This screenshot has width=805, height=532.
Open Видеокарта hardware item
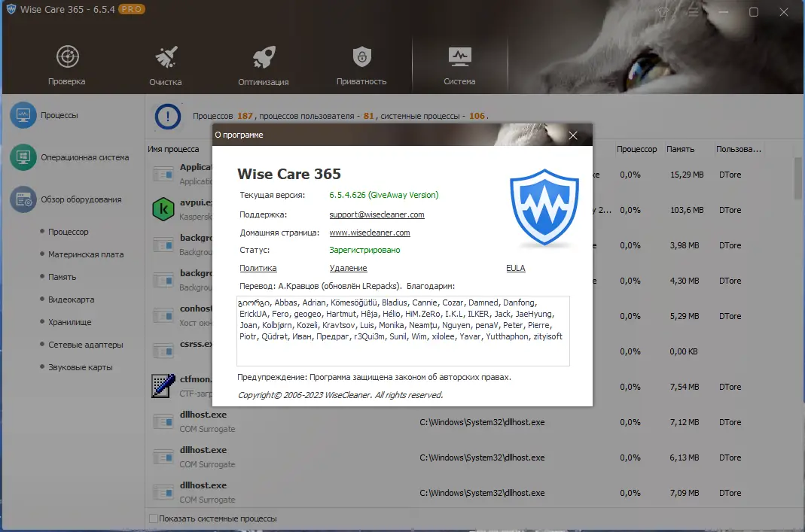coord(71,299)
